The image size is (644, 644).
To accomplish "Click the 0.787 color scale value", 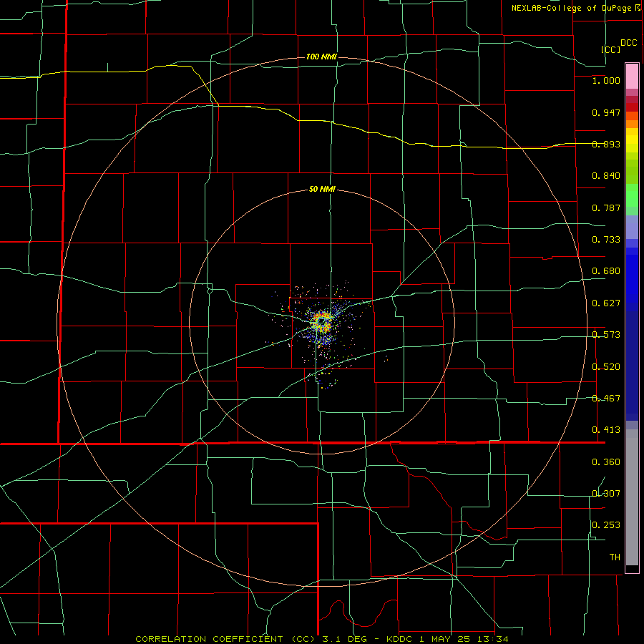I will [x=606, y=208].
